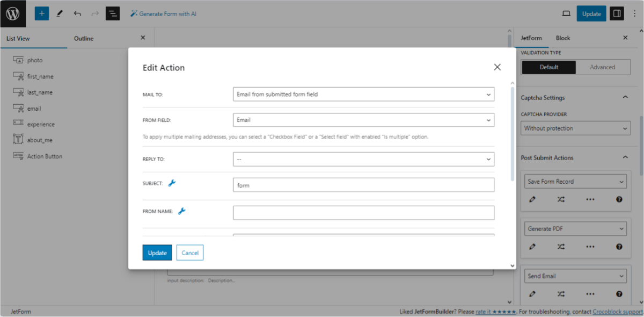Image resolution: width=644 pixels, height=317 pixels.
Task: Open the desktop preview icon
Action: pos(567,13)
